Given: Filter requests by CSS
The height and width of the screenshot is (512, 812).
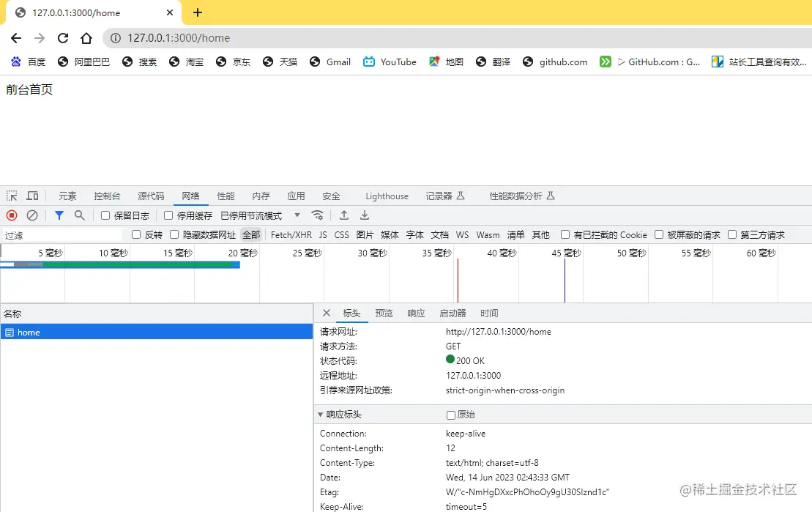Looking at the screenshot, I should (x=342, y=234).
